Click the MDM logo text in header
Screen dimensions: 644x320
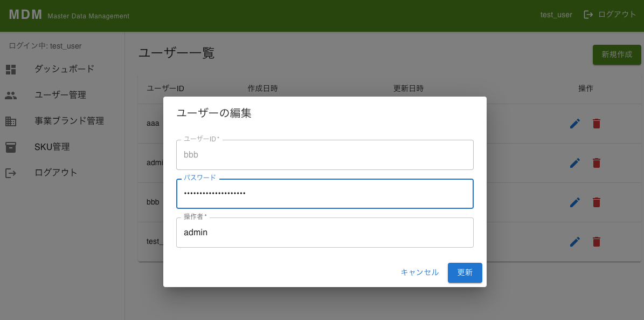[26, 15]
